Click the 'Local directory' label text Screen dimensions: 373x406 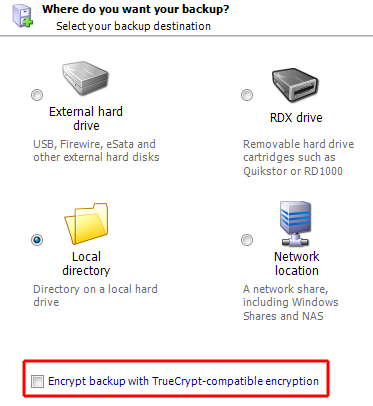(x=86, y=263)
